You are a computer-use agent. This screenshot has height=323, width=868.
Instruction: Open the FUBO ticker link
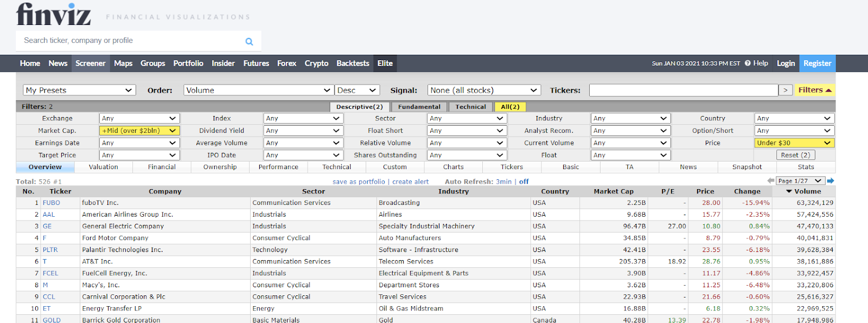[x=52, y=203]
